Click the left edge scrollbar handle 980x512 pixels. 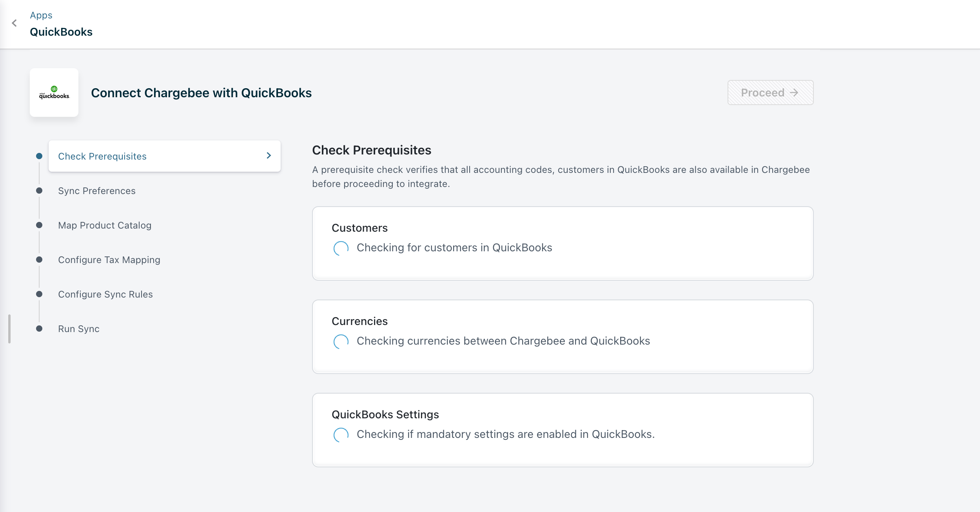(x=9, y=329)
